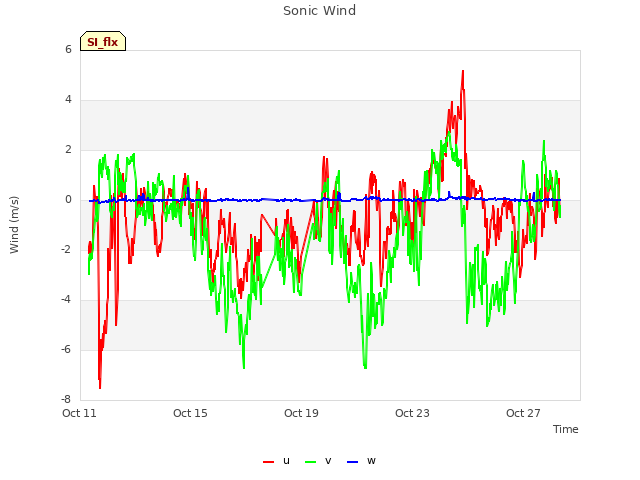This screenshot has width=640, height=480.
Task: Click the y-axis value -2
Action: pyautogui.click(x=66, y=249)
